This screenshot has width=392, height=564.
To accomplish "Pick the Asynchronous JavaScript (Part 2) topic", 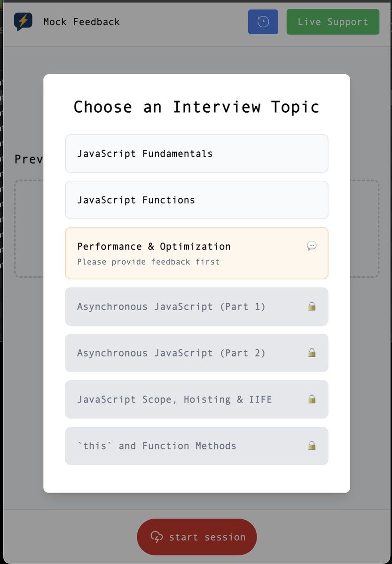I will pyautogui.click(x=196, y=353).
